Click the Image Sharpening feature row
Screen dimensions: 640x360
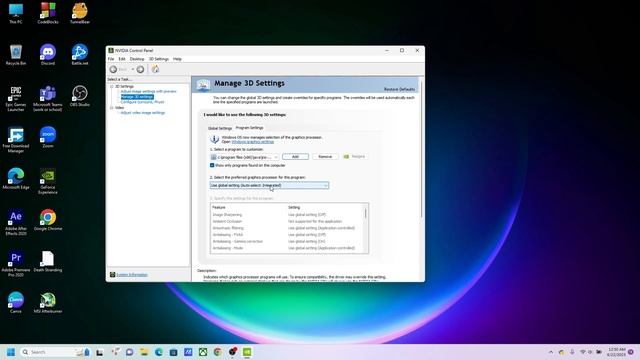(x=287, y=215)
